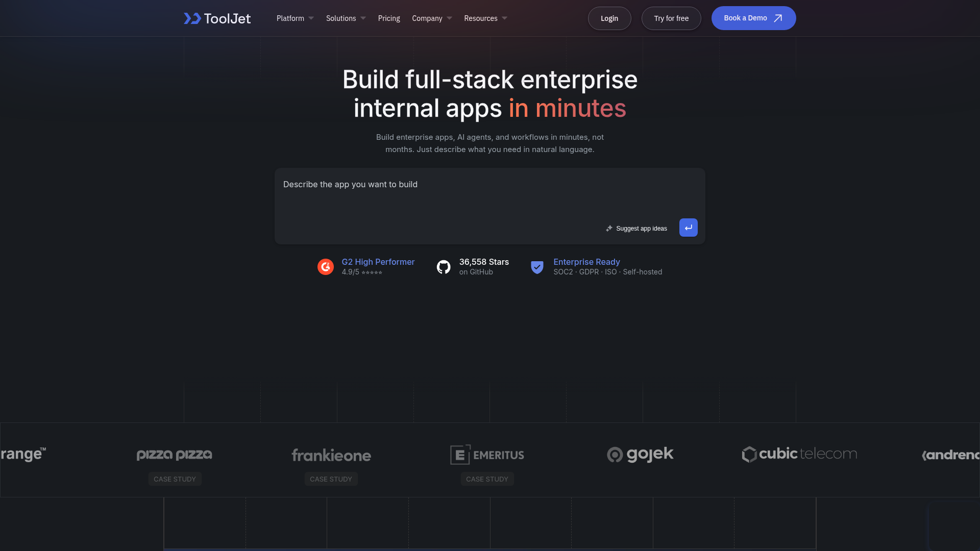Click the ToolJet logo

[x=217, y=18]
